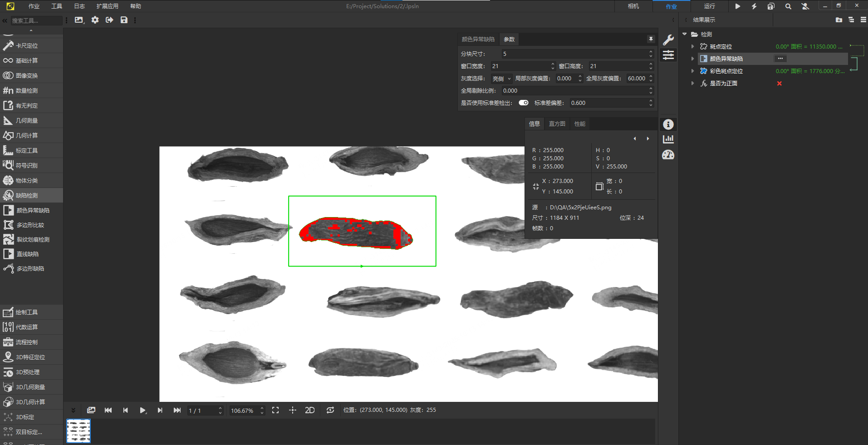Viewport: 868px width, 445px height.
Task: Switch to the 直方图 tab
Action: (557, 124)
